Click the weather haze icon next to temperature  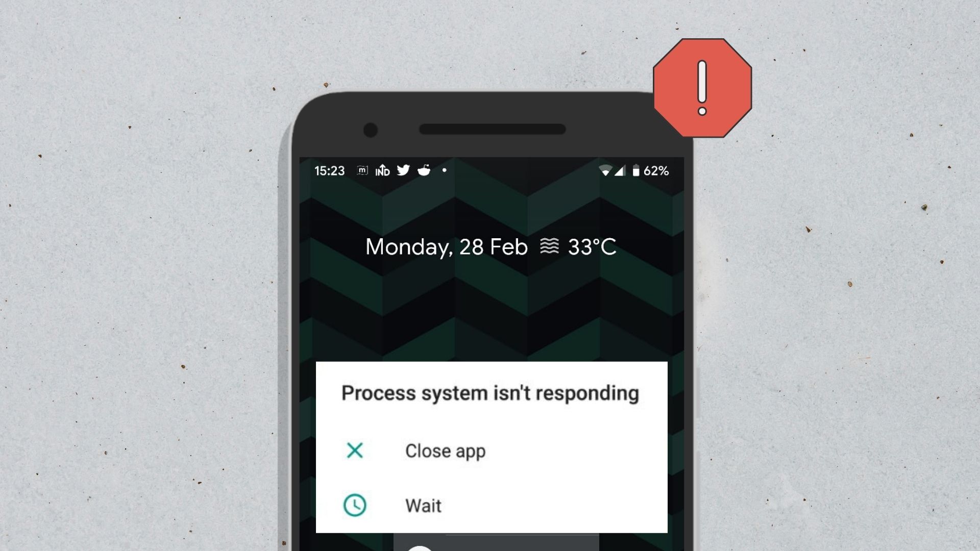[x=549, y=245]
